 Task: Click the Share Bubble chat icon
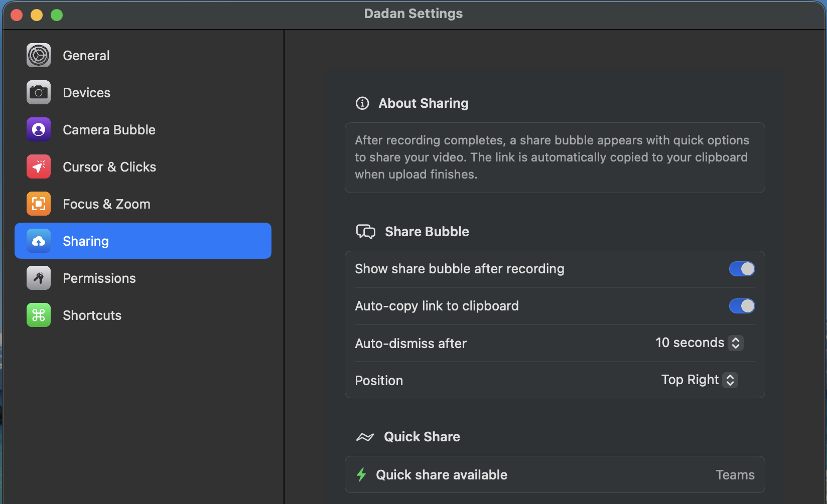(x=366, y=231)
